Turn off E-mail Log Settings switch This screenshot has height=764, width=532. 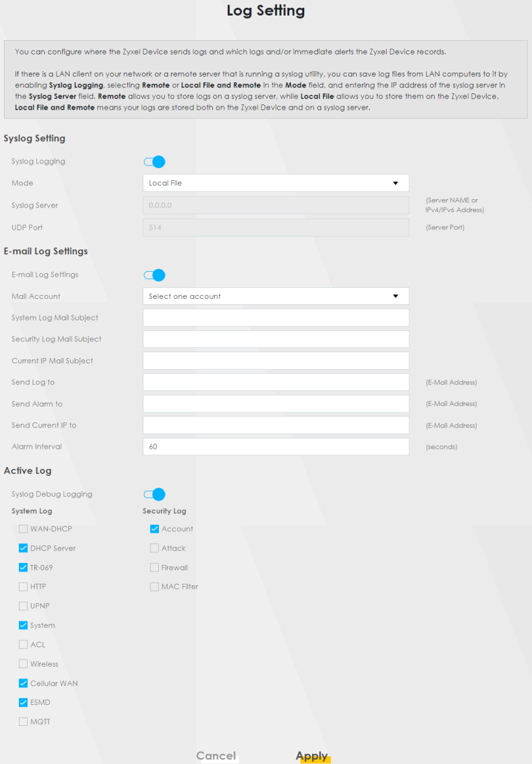pos(154,275)
